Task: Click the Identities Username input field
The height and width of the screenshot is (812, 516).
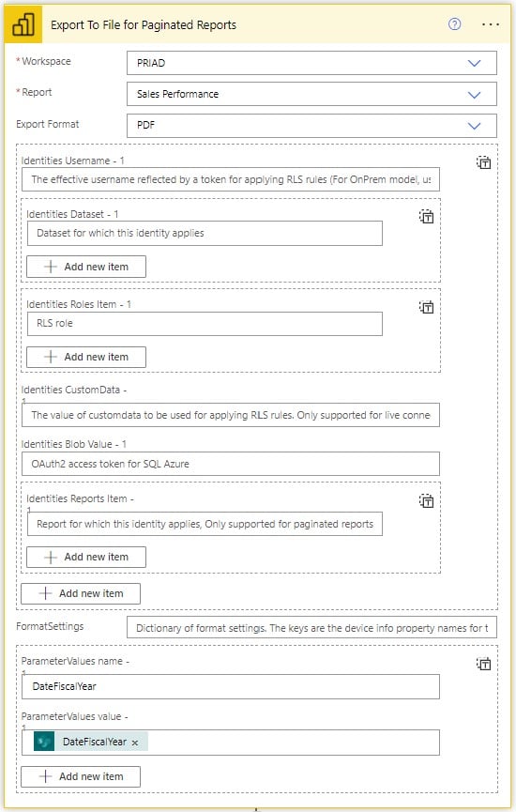Action: point(231,179)
